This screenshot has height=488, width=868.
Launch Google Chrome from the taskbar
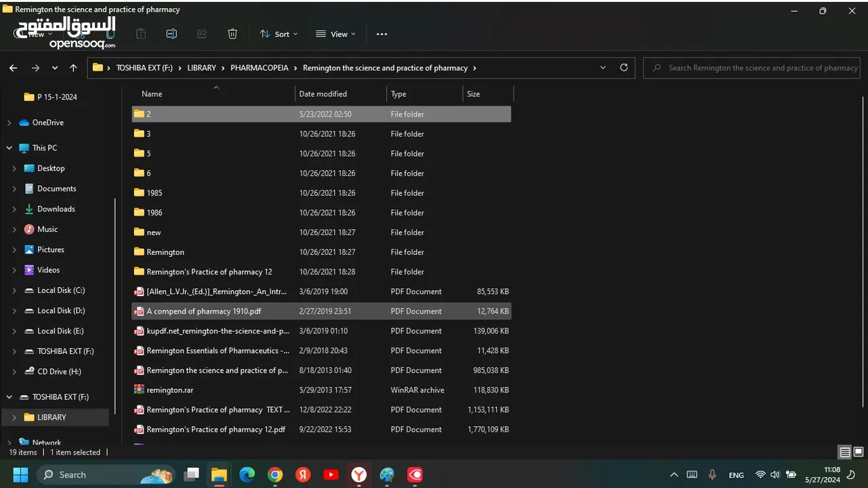click(x=274, y=474)
